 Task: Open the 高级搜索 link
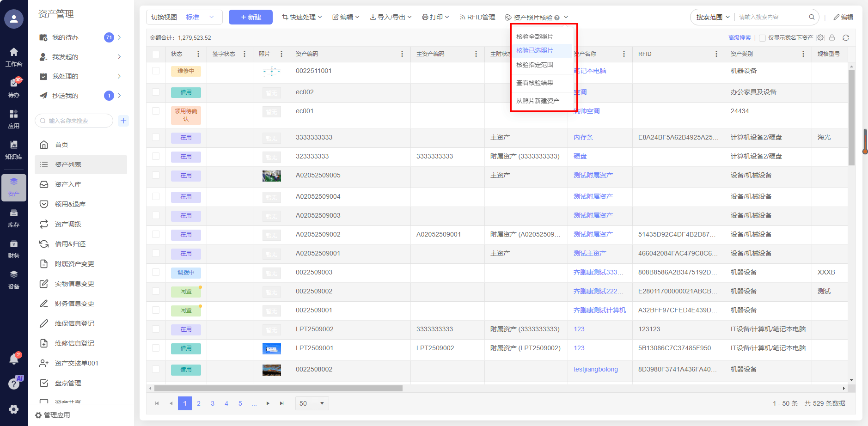click(740, 38)
